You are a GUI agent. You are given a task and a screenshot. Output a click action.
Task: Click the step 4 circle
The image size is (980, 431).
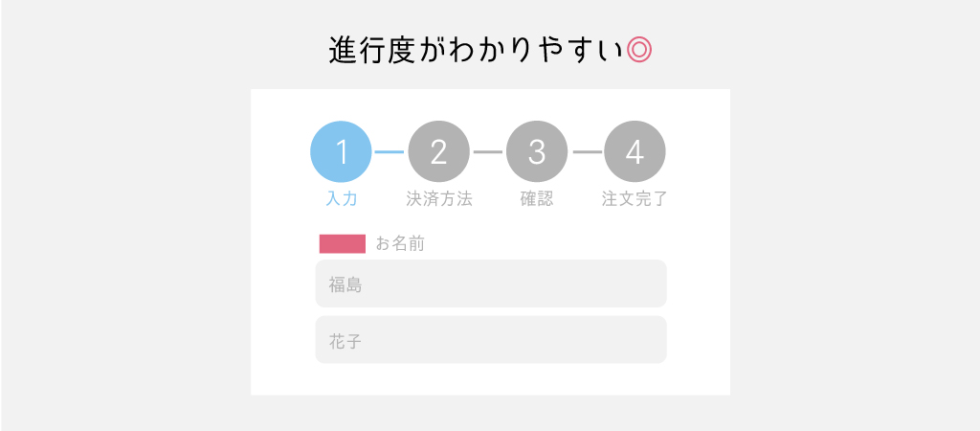point(635,152)
